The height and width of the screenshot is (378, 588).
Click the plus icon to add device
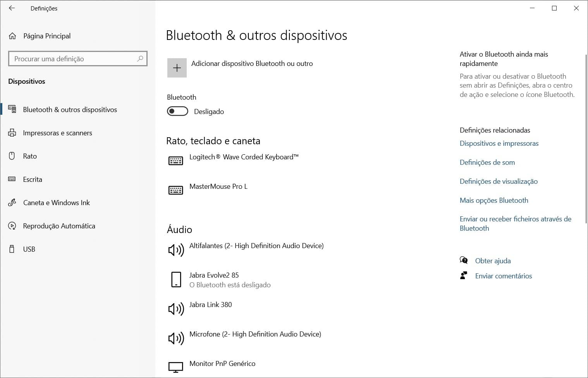click(177, 68)
